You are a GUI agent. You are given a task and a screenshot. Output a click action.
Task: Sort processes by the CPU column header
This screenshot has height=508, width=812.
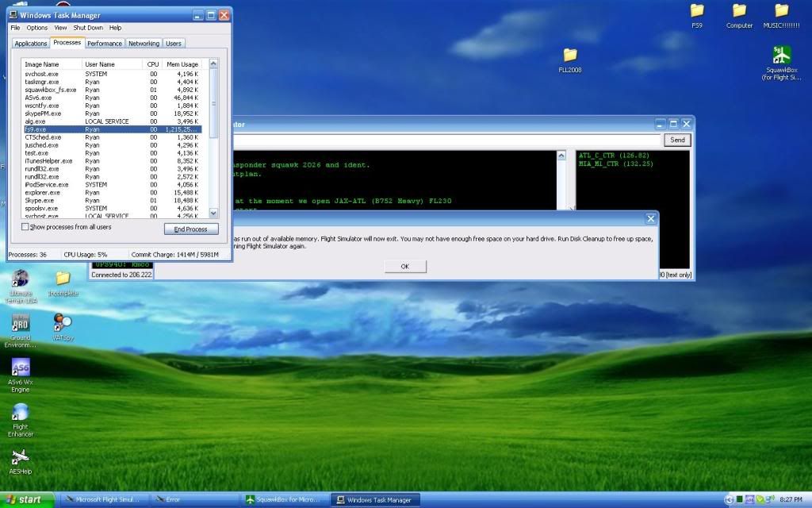pos(153,64)
